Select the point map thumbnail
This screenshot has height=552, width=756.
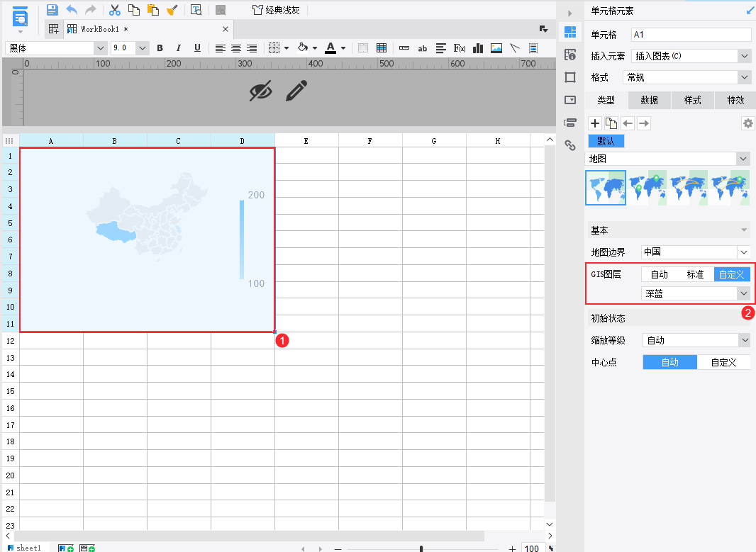pyautogui.click(x=647, y=187)
